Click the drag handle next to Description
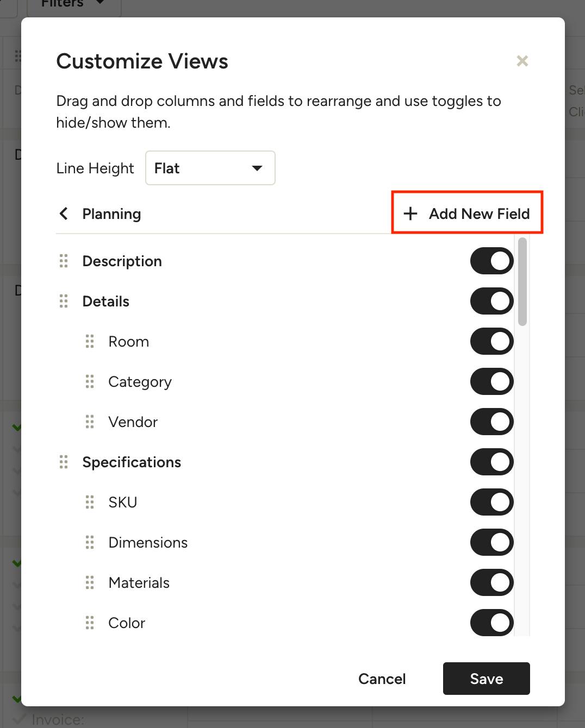The height and width of the screenshot is (728, 585). point(64,261)
